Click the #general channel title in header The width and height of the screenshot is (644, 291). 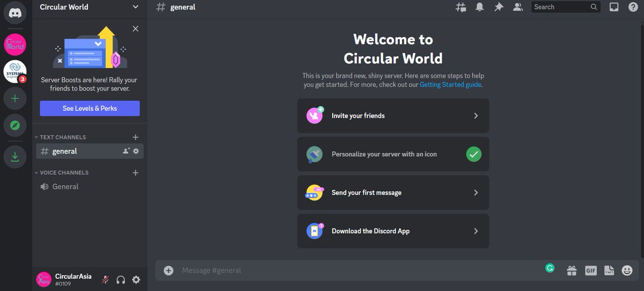point(183,7)
